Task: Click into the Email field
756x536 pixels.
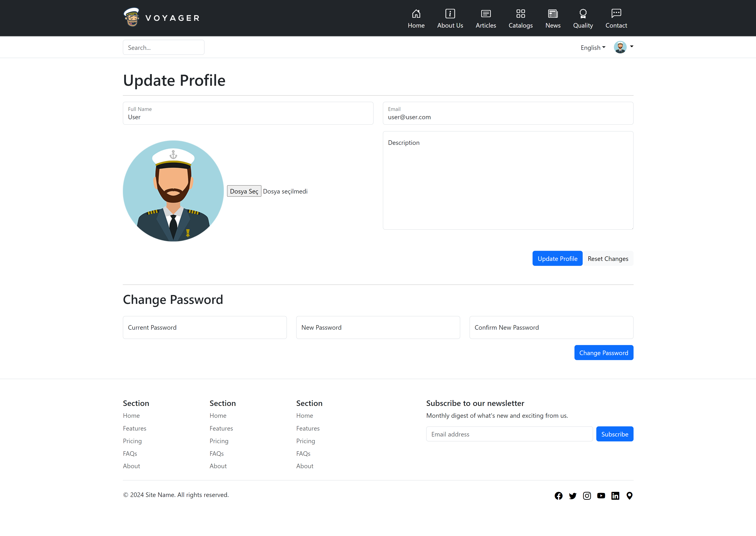Action: [x=508, y=113]
